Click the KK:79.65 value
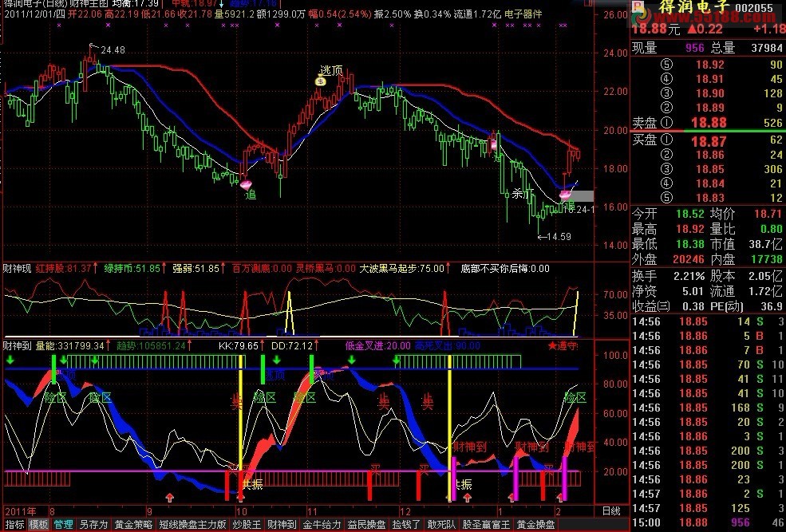The width and height of the screenshot is (786, 532). pos(238,345)
